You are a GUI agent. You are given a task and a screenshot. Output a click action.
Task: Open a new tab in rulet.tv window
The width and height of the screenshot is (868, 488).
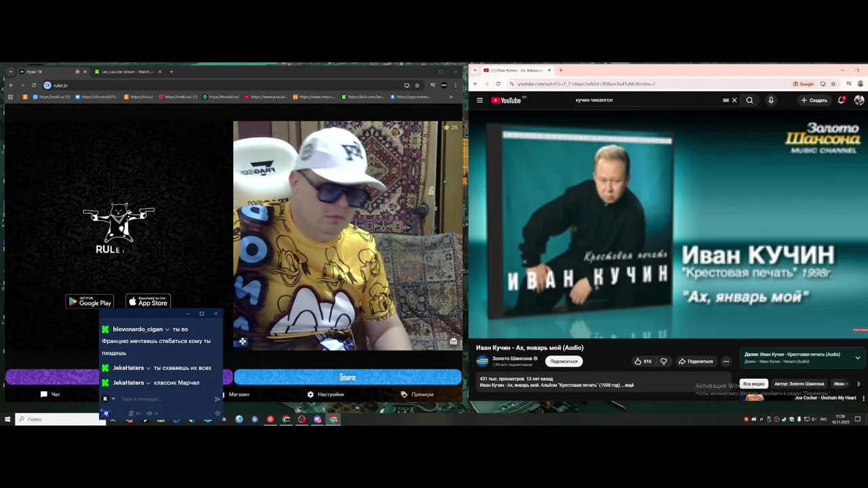pyautogui.click(x=171, y=72)
